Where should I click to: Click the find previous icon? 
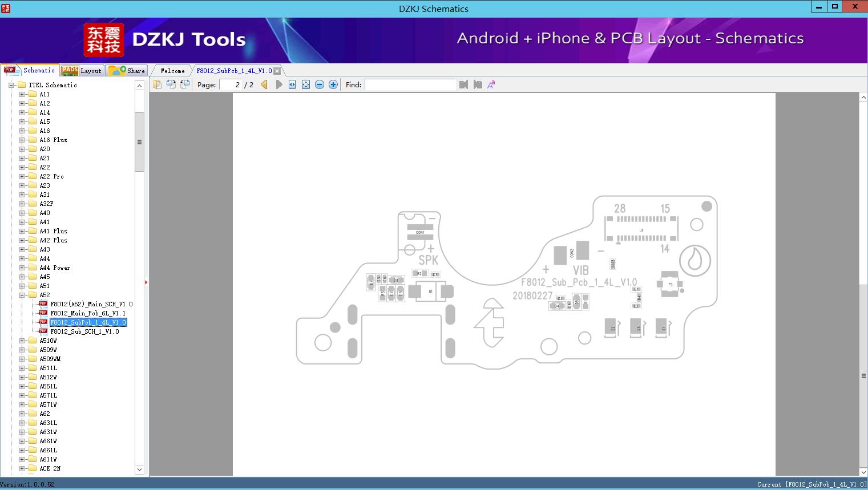(x=463, y=84)
